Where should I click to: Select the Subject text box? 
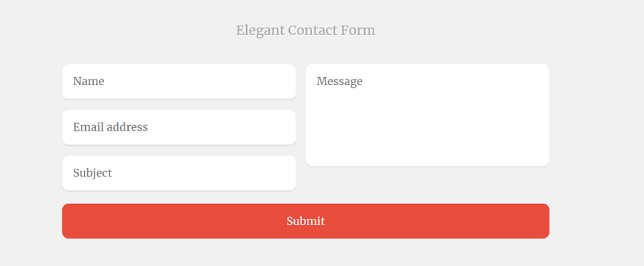179,173
